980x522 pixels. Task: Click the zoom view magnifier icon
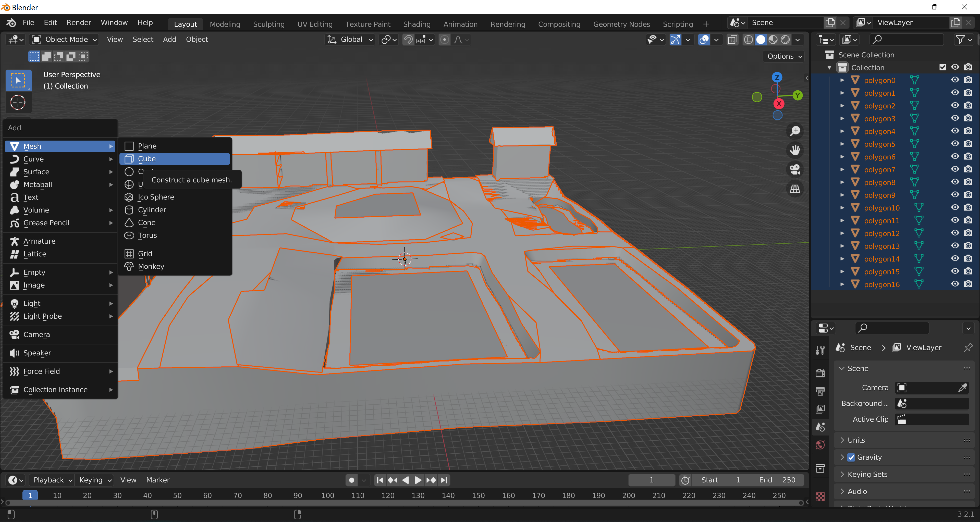pyautogui.click(x=795, y=131)
